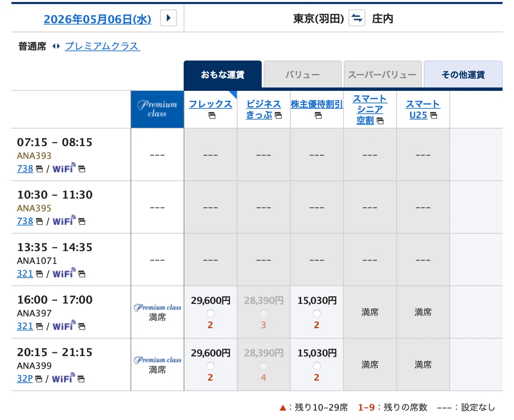Open popup icon beside スマートシニア空割 header
Screen dimensions: 514x420
(x=380, y=121)
